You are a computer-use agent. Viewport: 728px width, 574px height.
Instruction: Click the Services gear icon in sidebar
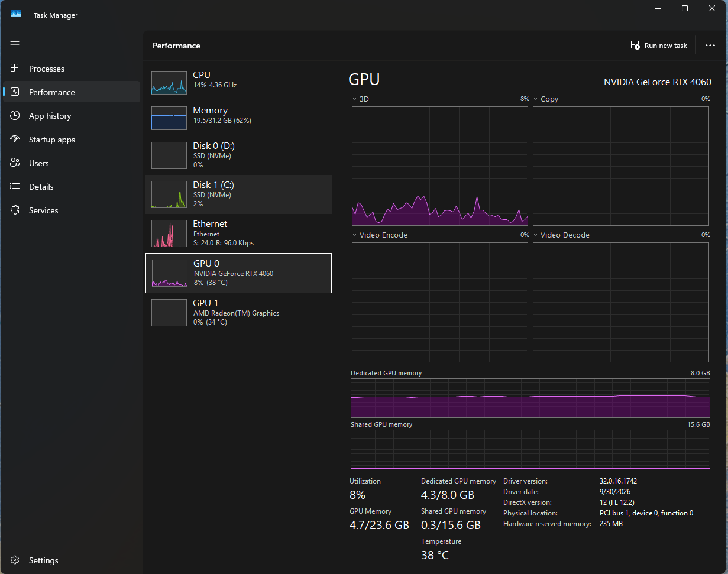click(x=15, y=210)
